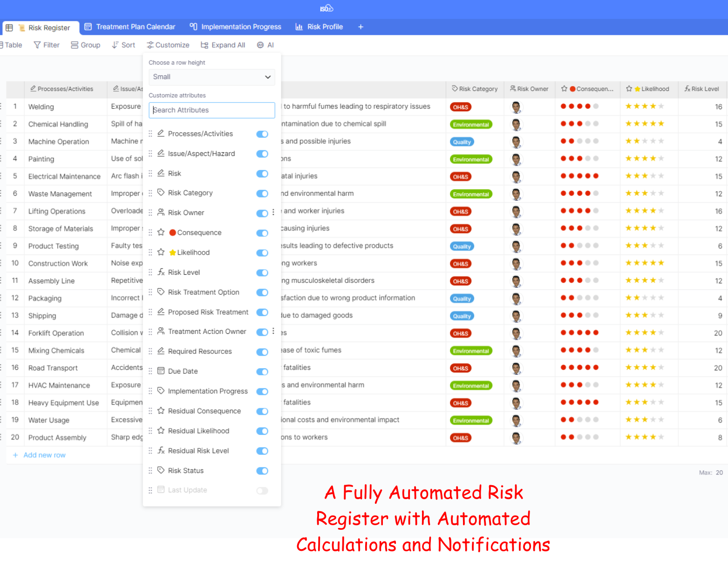The image size is (728, 582).
Task: Click the plus icon to add tab
Action: click(361, 27)
